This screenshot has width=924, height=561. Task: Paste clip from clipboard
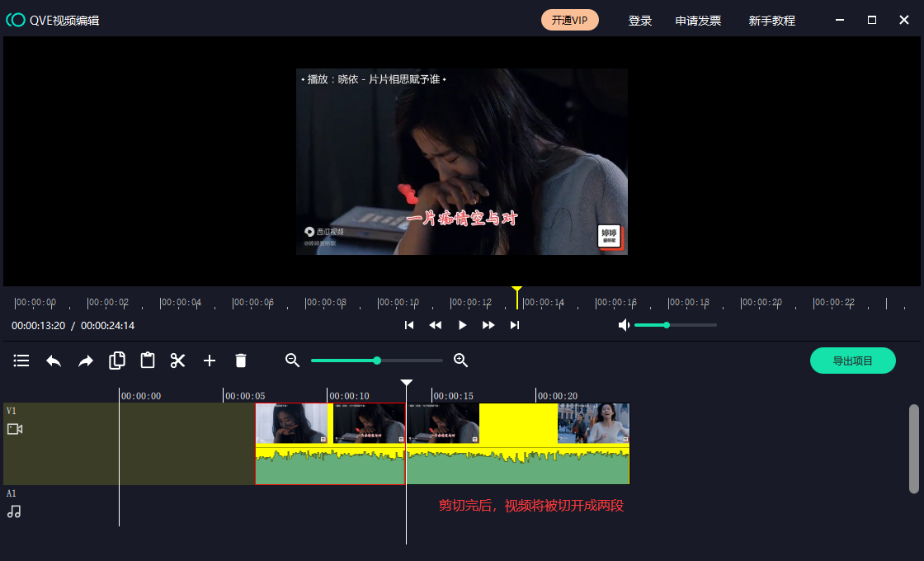[148, 361]
